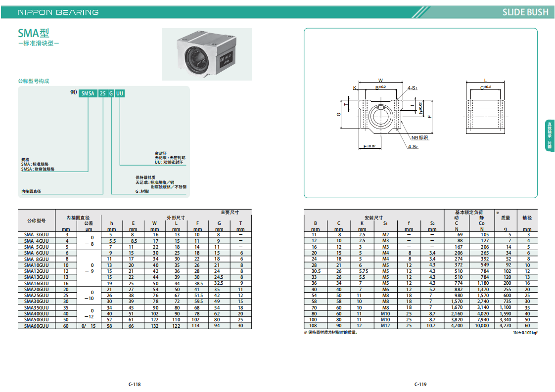
Task: Select the SMA25GUU row label
Action: (x=37, y=296)
